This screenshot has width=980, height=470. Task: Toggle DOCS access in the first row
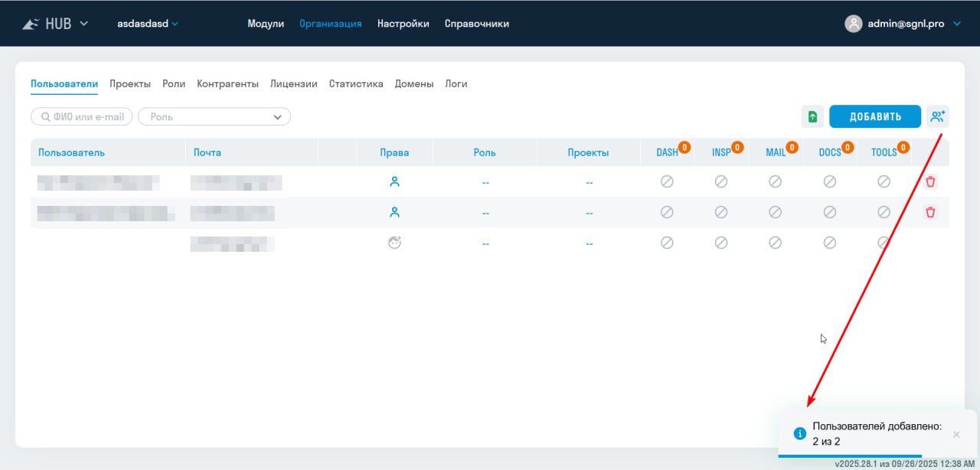click(x=830, y=181)
